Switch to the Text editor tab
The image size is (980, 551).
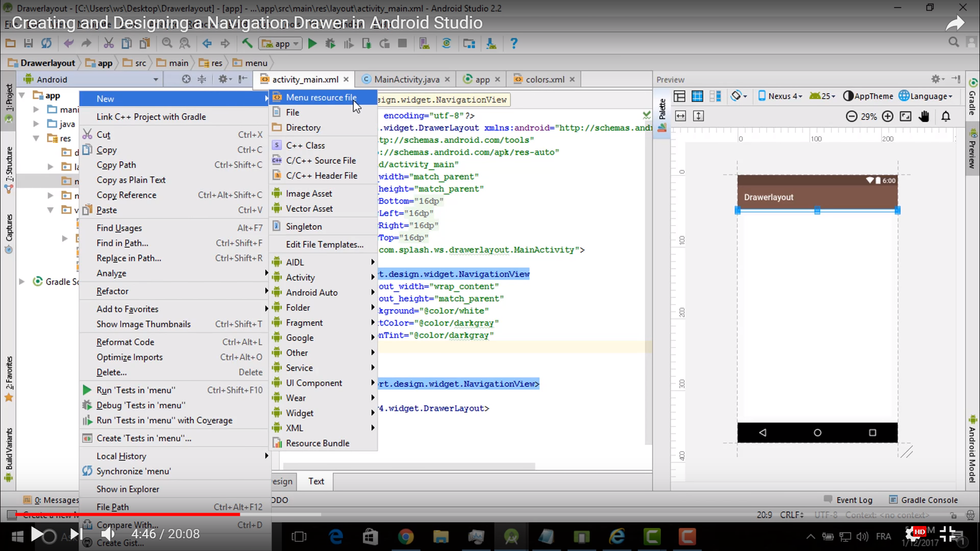click(316, 481)
